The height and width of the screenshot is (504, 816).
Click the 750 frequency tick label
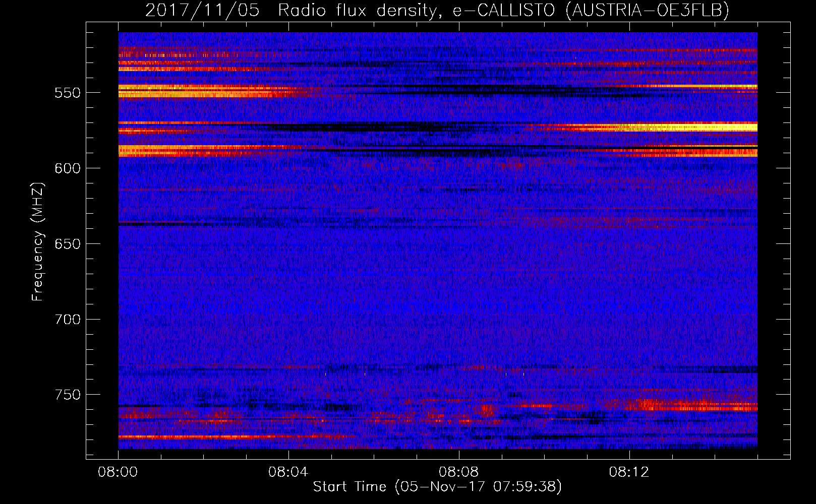click(x=68, y=395)
